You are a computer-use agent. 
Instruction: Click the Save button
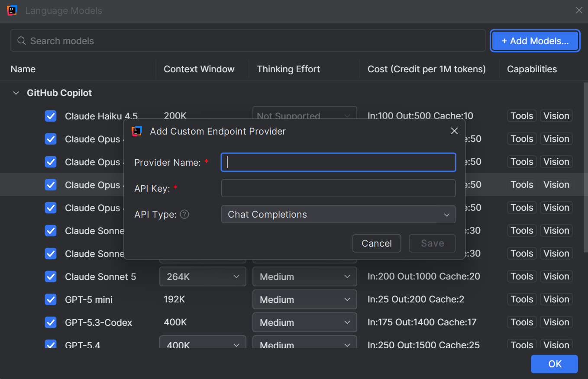(x=433, y=243)
